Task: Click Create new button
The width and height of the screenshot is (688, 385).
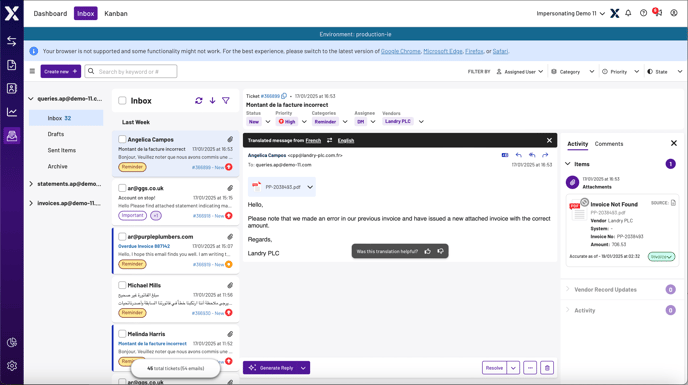Action: point(61,71)
